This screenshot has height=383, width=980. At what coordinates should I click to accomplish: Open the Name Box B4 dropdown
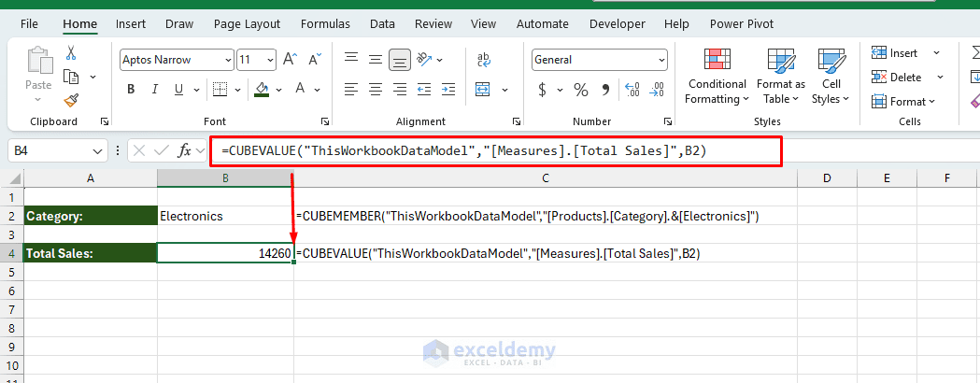[x=97, y=151]
